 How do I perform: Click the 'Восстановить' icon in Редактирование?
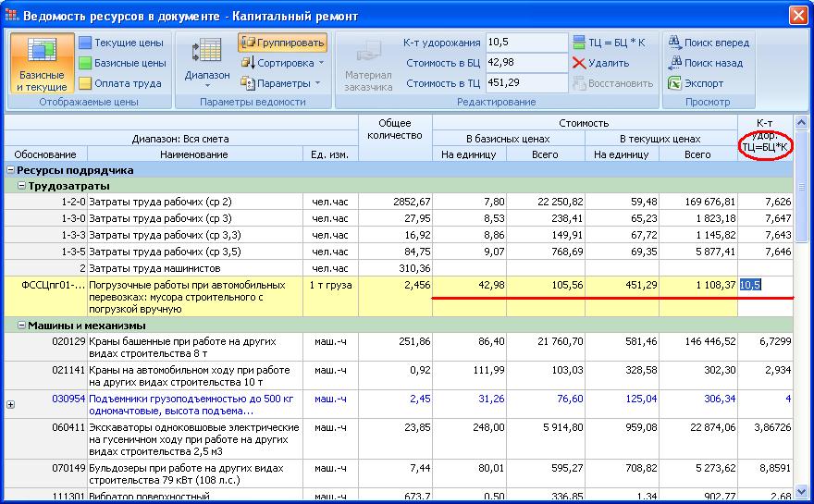(x=579, y=83)
